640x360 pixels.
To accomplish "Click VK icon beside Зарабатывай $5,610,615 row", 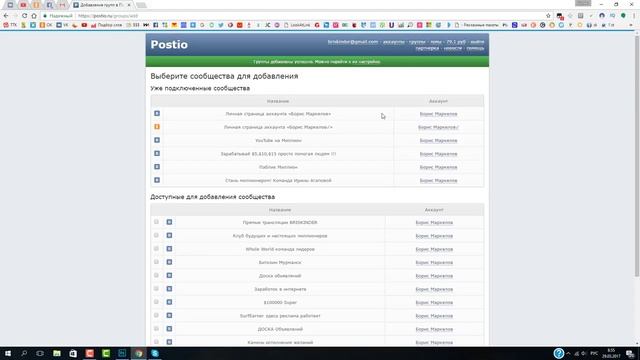I will [x=157, y=153].
